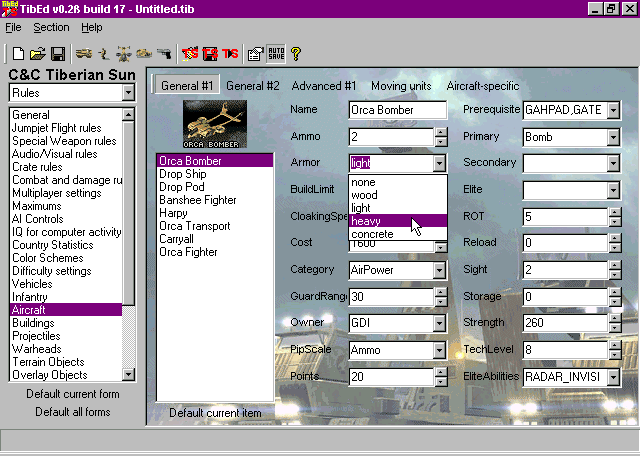Increase ROT value stepper
Viewport: 640px width, 456px height.
615,212
